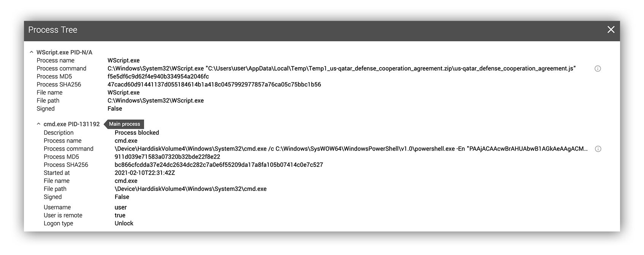Viewport: 644px width, 255px height.
Task: Click the WScript.exe SHA256 hash value
Action: click(x=214, y=85)
